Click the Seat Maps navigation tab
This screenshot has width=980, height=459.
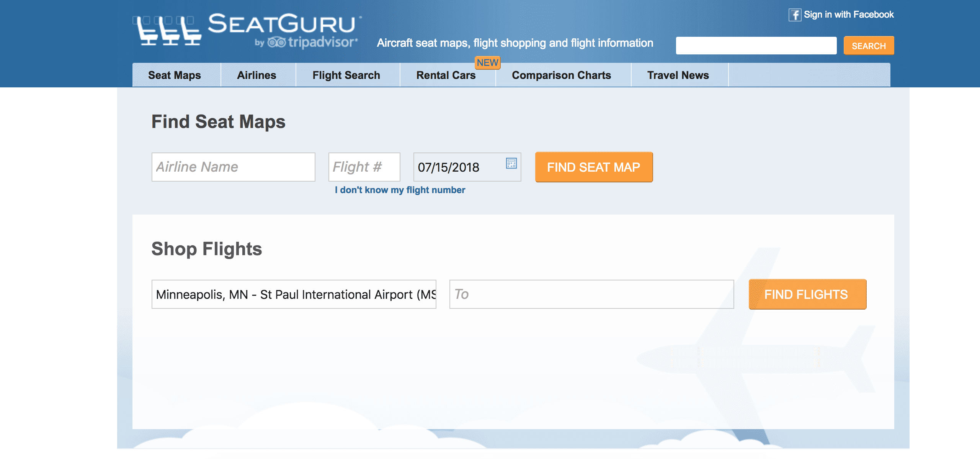[175, 74]
